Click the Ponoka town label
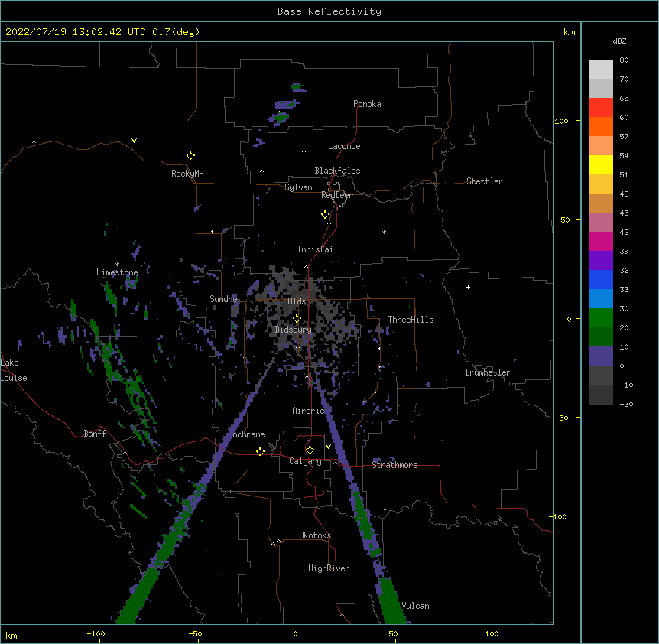The height and width of the screenshot is (644, 659). [x=367, y=104]
